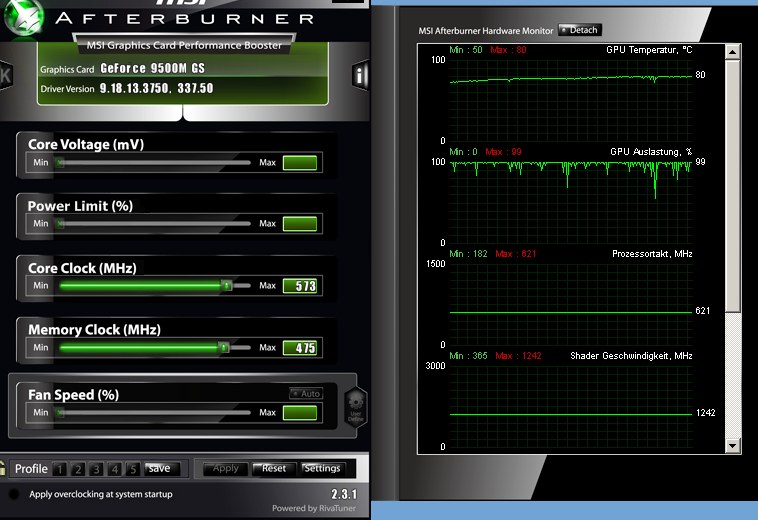
Task: Toggle Apply overclocking at system startup
Action: [14, 494]
